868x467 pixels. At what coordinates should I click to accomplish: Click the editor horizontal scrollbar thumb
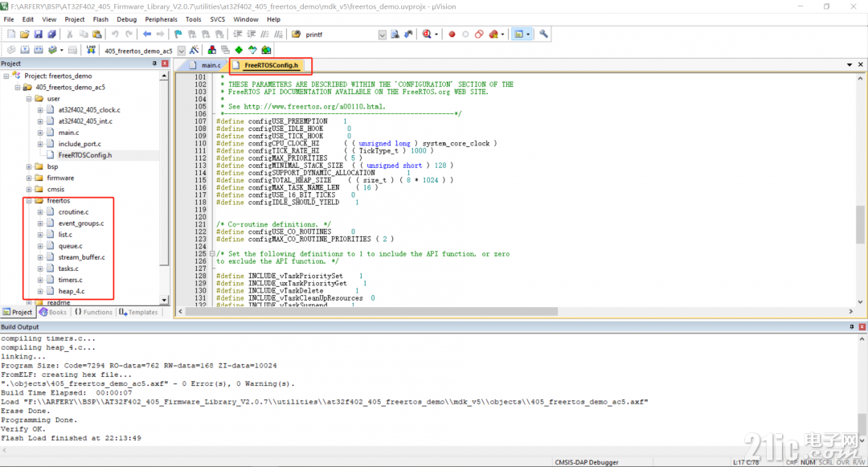371,312
